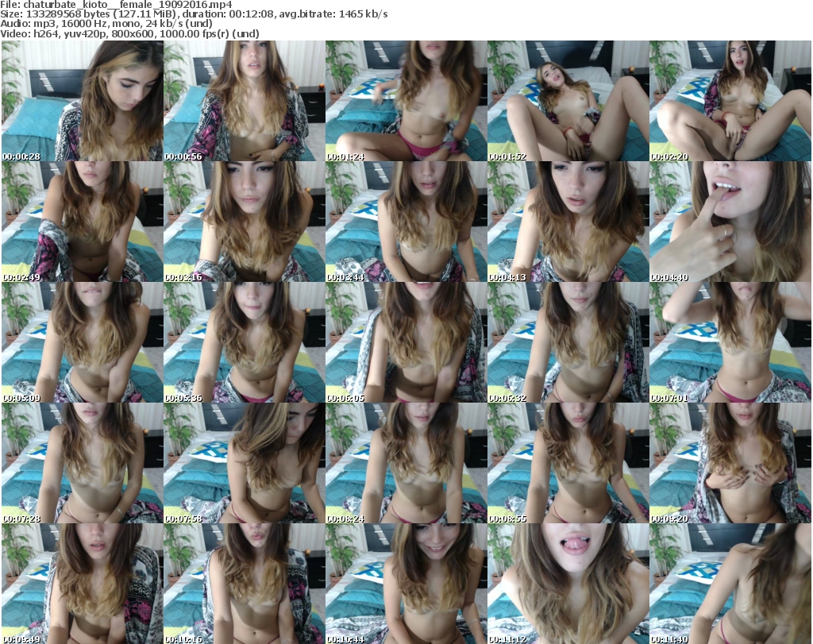Screen dimensions: 813x644
Task: Open the frame stamped 00:06:32
Action: click(568, 343)
